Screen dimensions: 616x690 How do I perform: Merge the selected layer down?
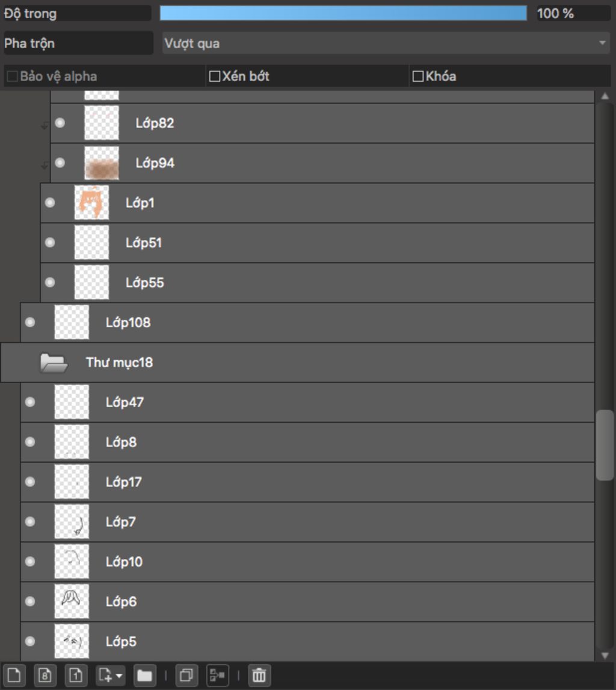[x=217, y=675]
